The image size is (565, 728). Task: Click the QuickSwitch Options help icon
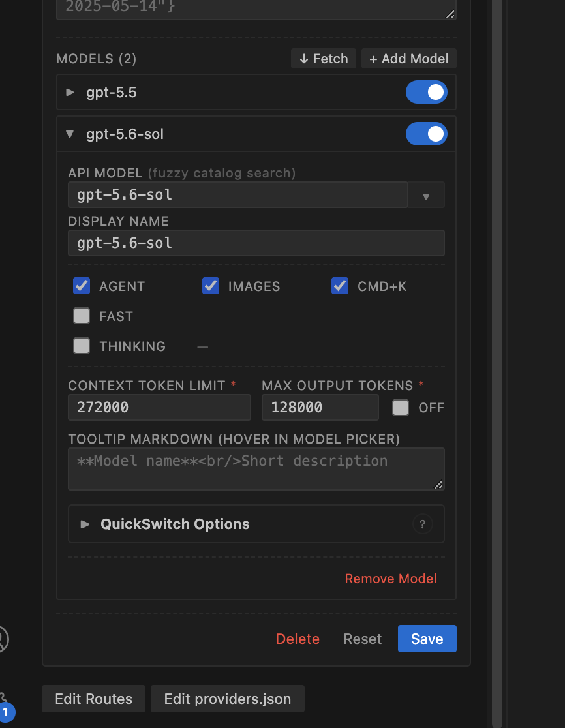[423, 524]
